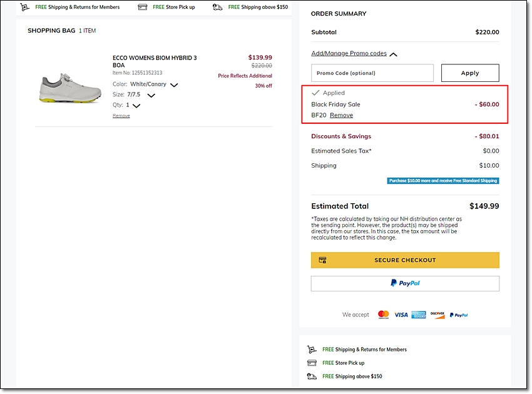Click the cart icon beside the lower Free Shipping & Returns
532x394 pixels.
click(x=312, y=349)
